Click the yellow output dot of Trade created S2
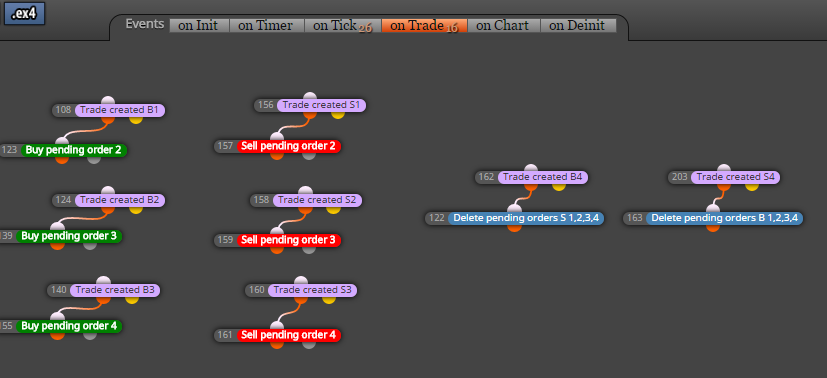Image resolution: width=827 pixels, height=378 pixels. tap(333, 209)
